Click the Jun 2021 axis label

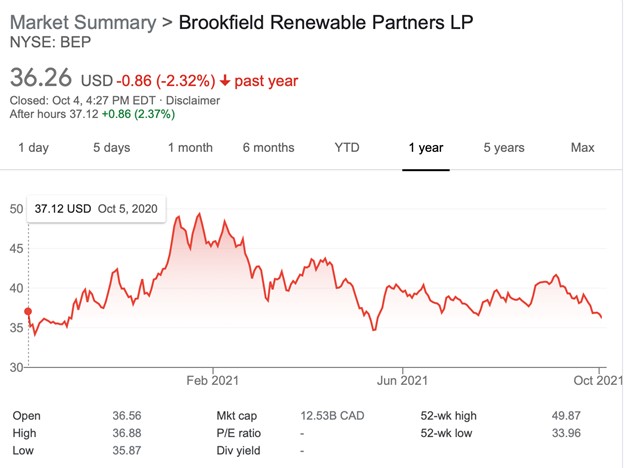pos(401,381)
